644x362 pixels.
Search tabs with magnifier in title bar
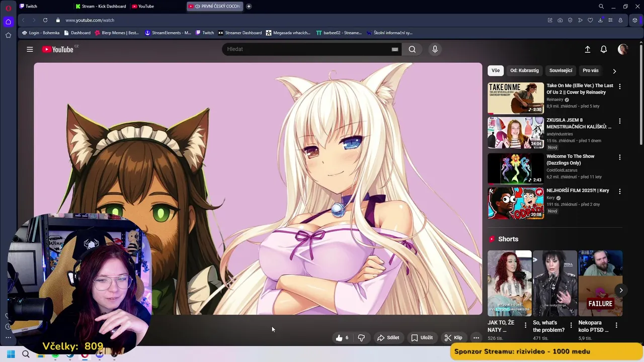(x=601, y=7)
